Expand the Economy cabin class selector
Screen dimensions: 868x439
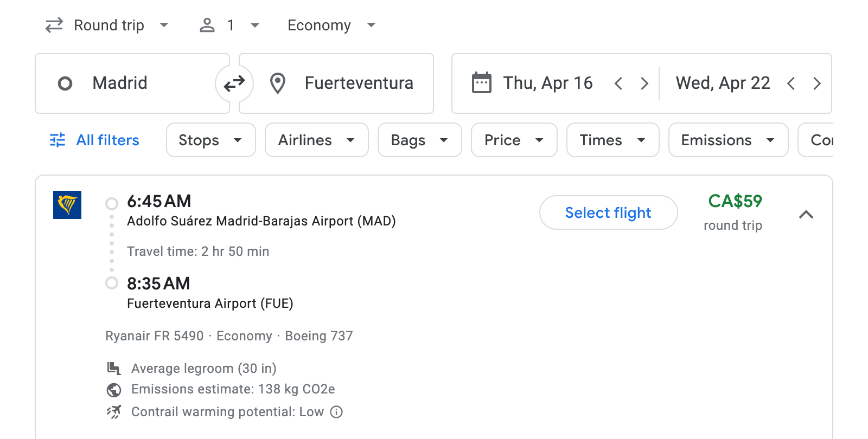tap(331, 25)
